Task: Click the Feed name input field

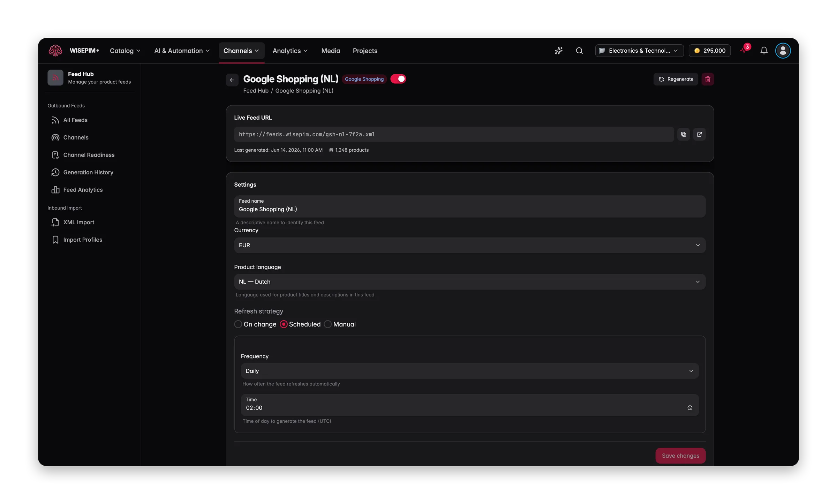Action: [470, 206]
